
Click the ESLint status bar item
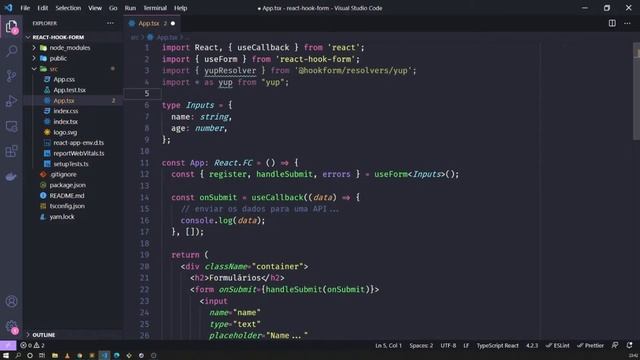558,345
